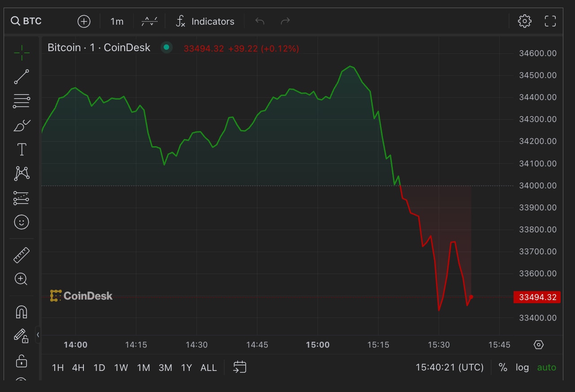Open the Indicators panel
The image size is (575, 392).
205,21
